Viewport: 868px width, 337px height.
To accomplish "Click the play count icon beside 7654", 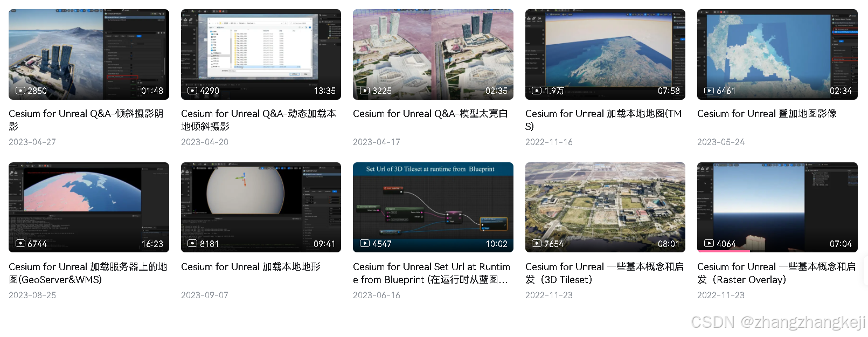I will [537, 244].
